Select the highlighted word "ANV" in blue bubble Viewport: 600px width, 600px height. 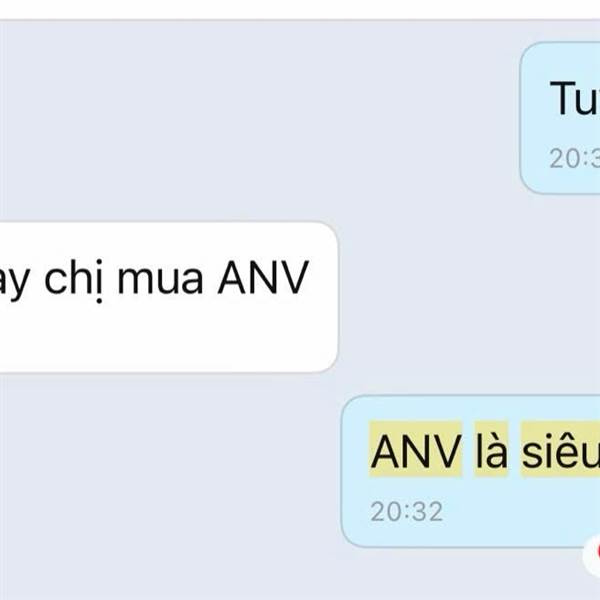[x=416, y=449]
